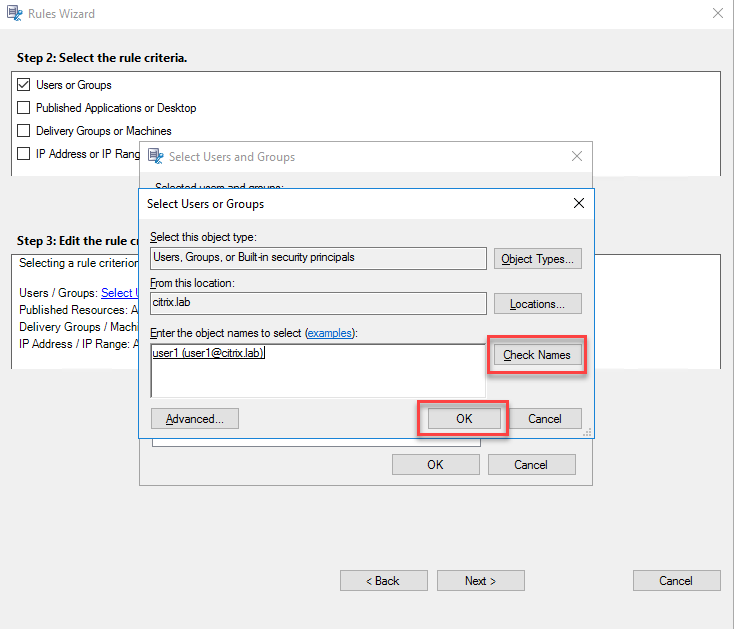Close the Select Users or Groups dialog
This screenshot has height=629, width=734.
click(x=578, y=203)
